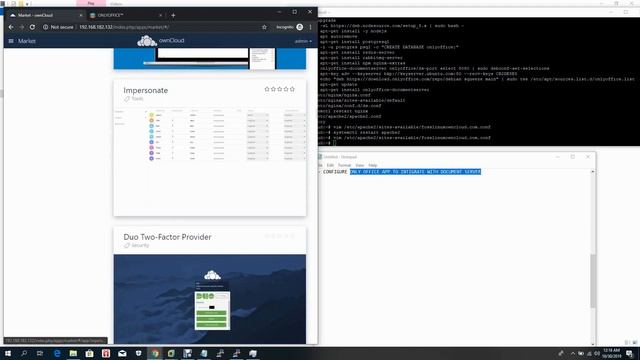
Task: Go back in the browser
Action: tap(11, 27)
